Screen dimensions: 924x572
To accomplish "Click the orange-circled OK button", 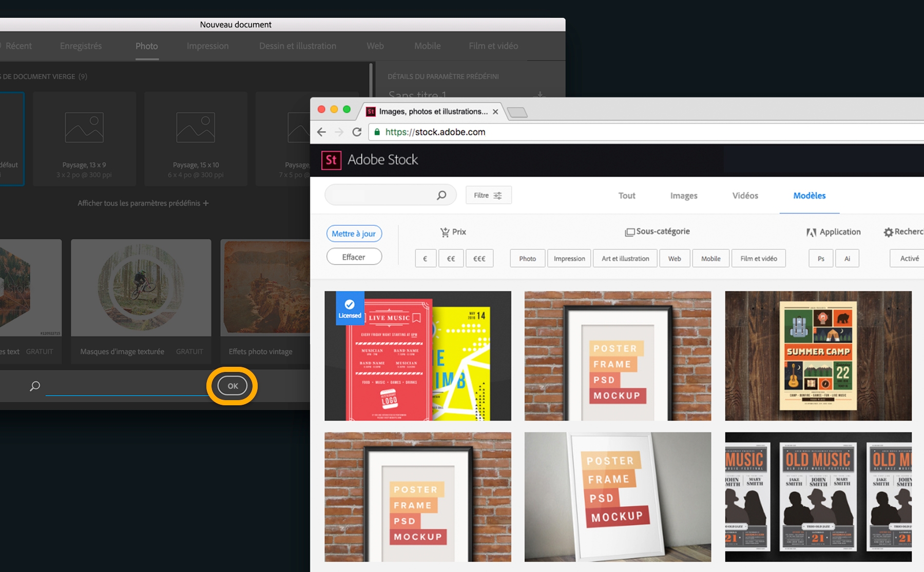I will pos(232,386).
